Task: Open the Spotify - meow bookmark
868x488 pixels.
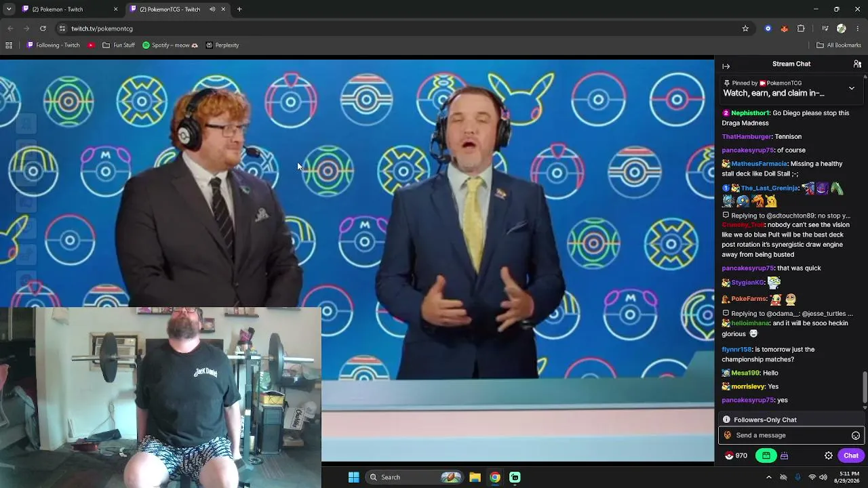Action: point(170,45)
